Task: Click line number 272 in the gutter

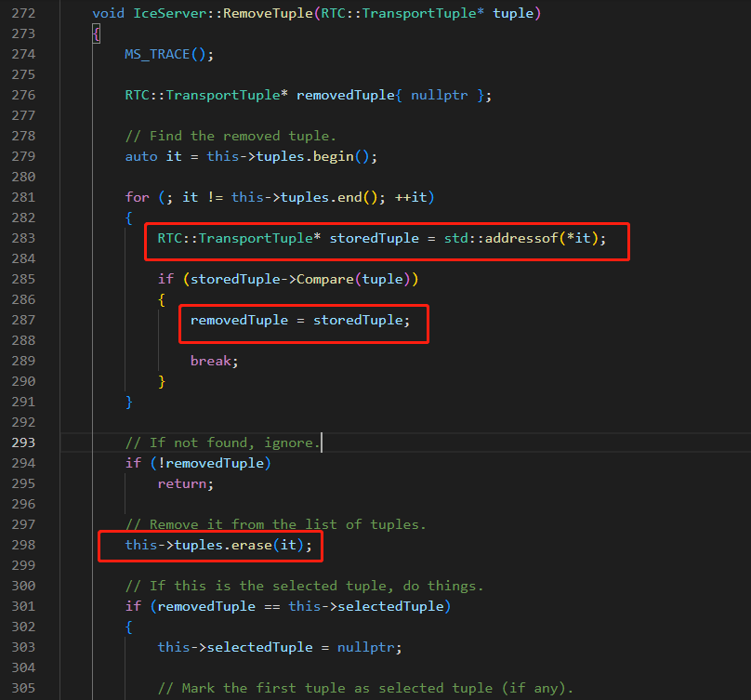Action: pyautogui.click(x=23, y=13)
